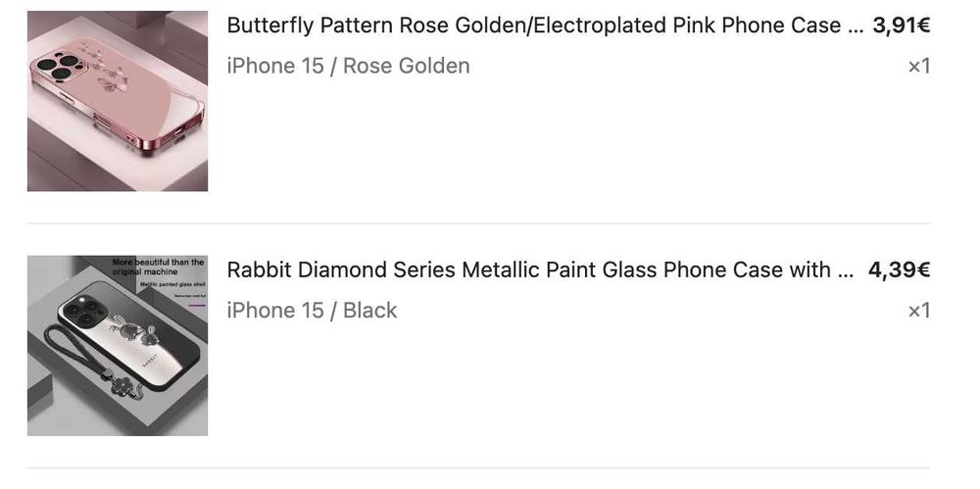The image size is (980, 489).
Task: Expand the truncated Butterfly Pattern title ellipsis
Action: click(856, 26)
